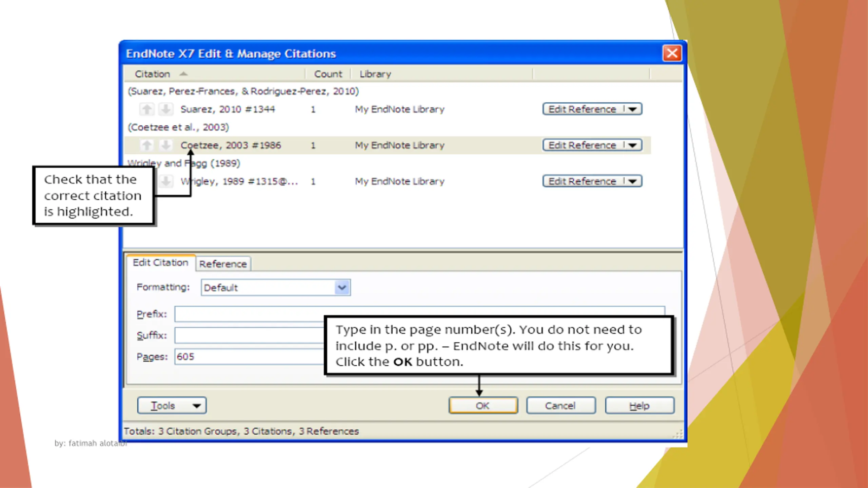Sort by the Count column header
The image size is (868, 488).
tap(328, 74)
